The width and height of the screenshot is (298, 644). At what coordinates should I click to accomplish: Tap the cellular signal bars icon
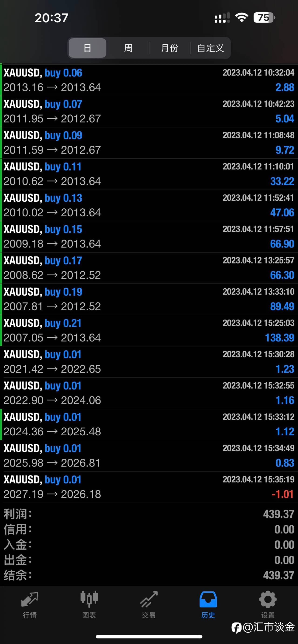(x=222, y=18)
